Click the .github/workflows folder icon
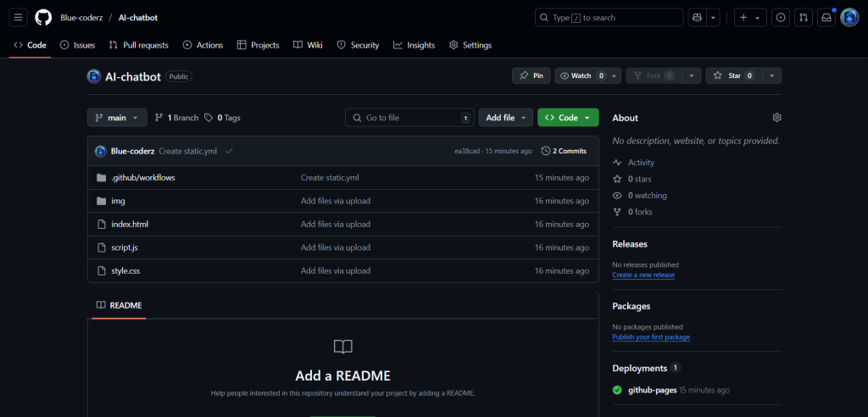This screenshot has width=868, height=417. (x=102, y=178)
